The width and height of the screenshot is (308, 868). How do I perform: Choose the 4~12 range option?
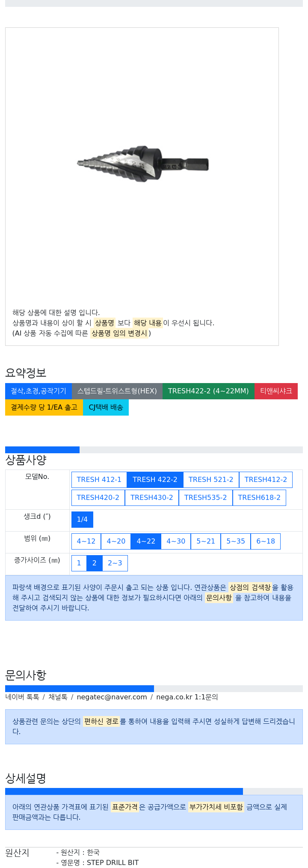point(86,541)
